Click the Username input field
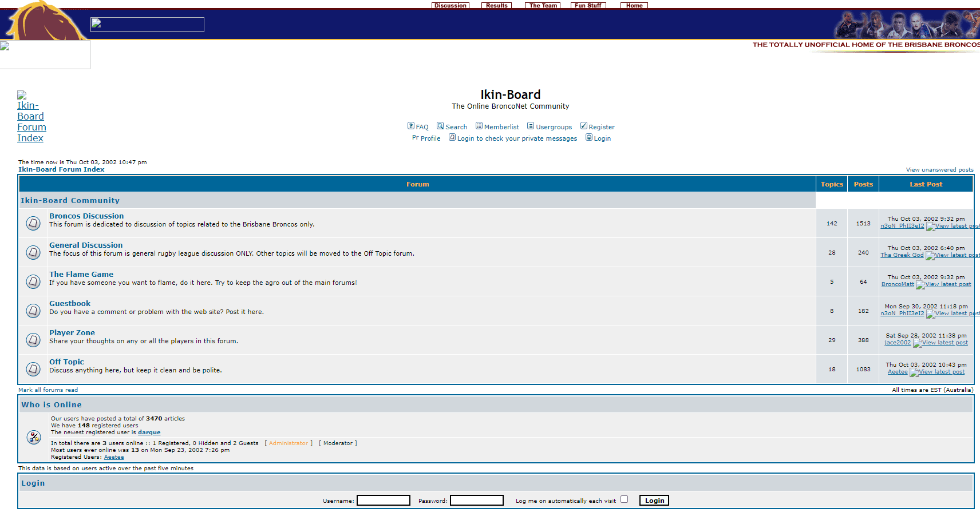The image size is (980, 512). click(x=384, y=501)
